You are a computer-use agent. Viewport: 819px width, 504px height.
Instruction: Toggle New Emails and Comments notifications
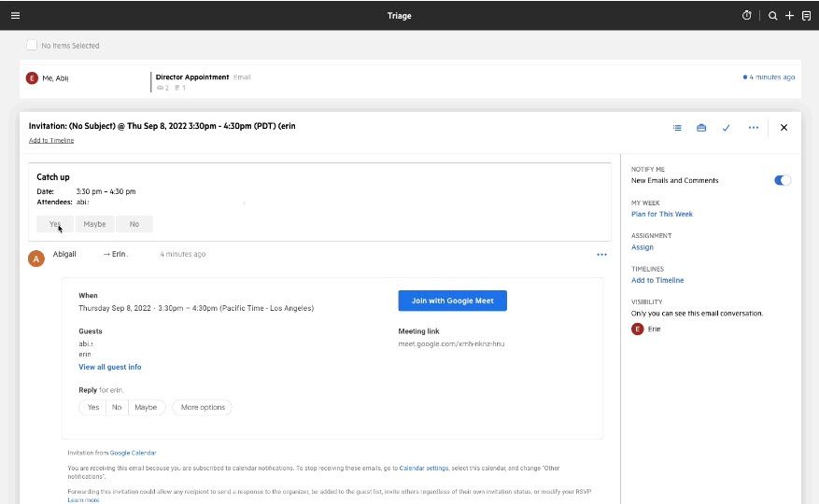point(782,180)
